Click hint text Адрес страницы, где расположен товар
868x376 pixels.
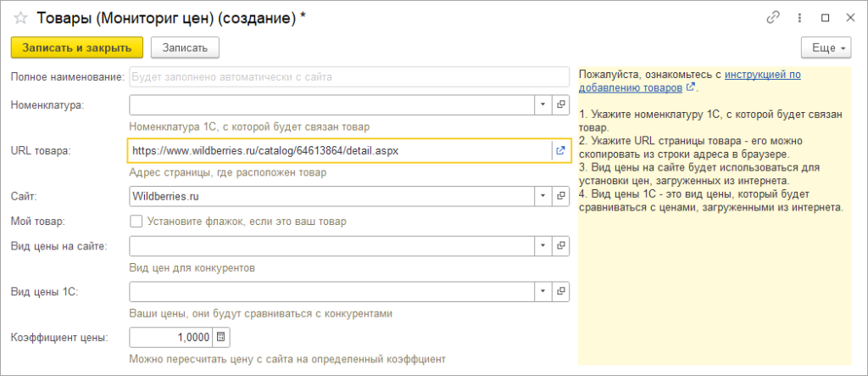(x=227, y=173)
